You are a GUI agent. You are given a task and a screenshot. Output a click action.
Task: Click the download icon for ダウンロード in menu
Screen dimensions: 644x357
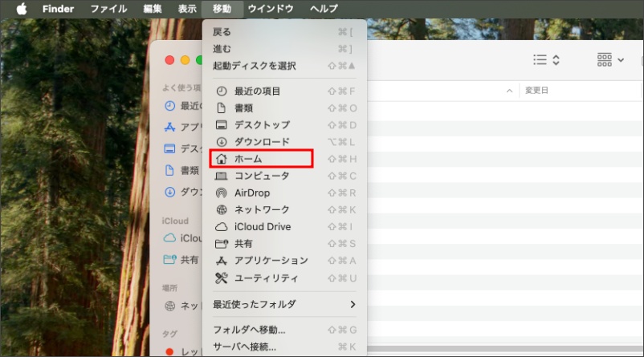click(x=222, y=142)
